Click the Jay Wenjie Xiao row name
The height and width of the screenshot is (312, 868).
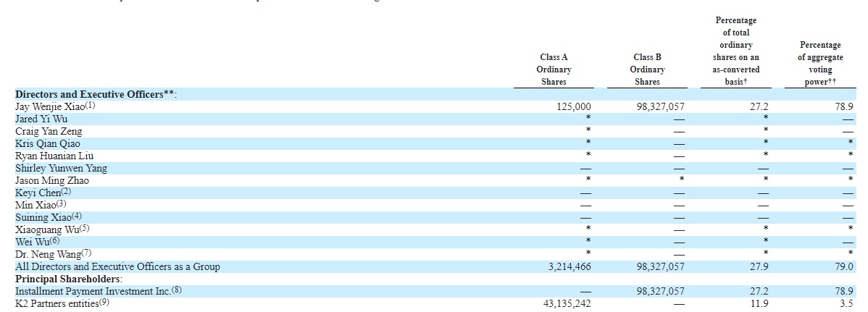[x=54, y=106]
